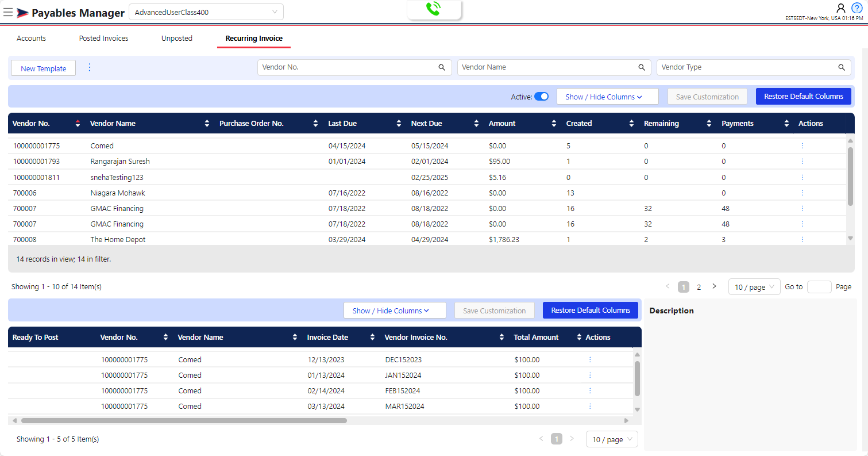Switch to the Accounts tab
The width and height of the screenshot is (868, 456).
(x=31, y=39)
